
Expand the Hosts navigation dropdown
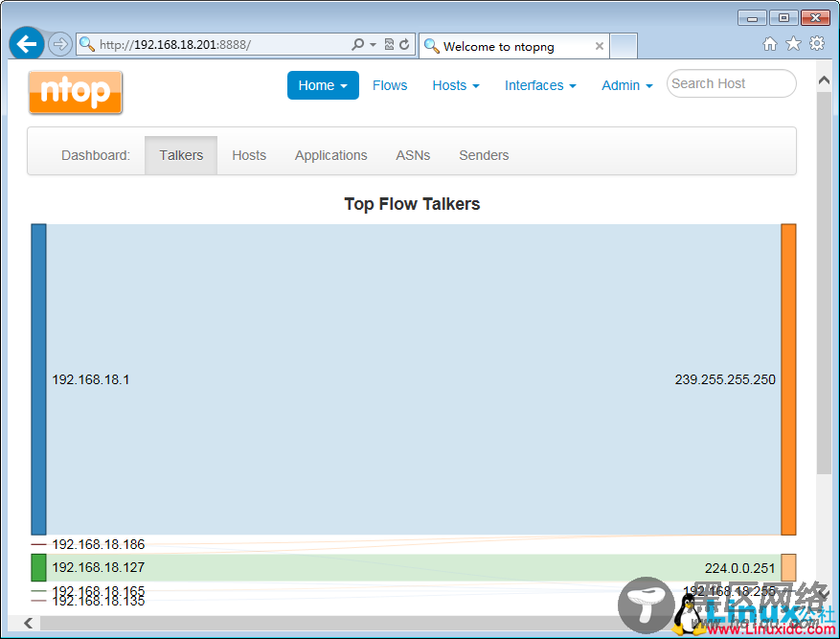coord(456,85)
